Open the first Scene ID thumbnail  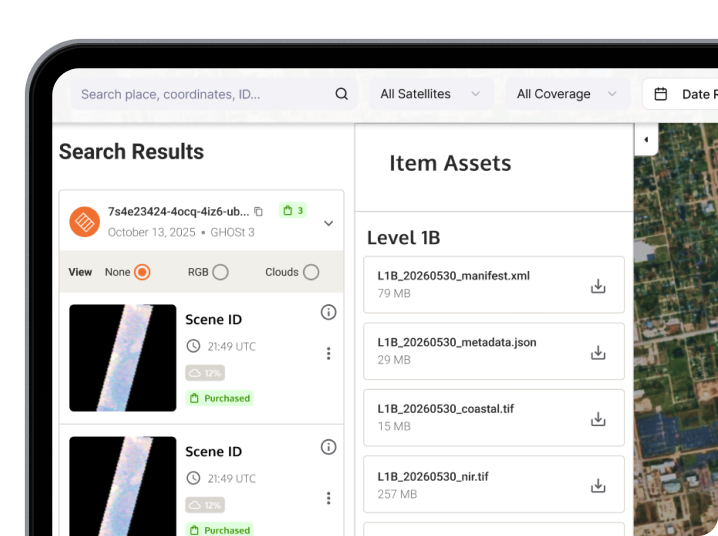click(123, 357)
